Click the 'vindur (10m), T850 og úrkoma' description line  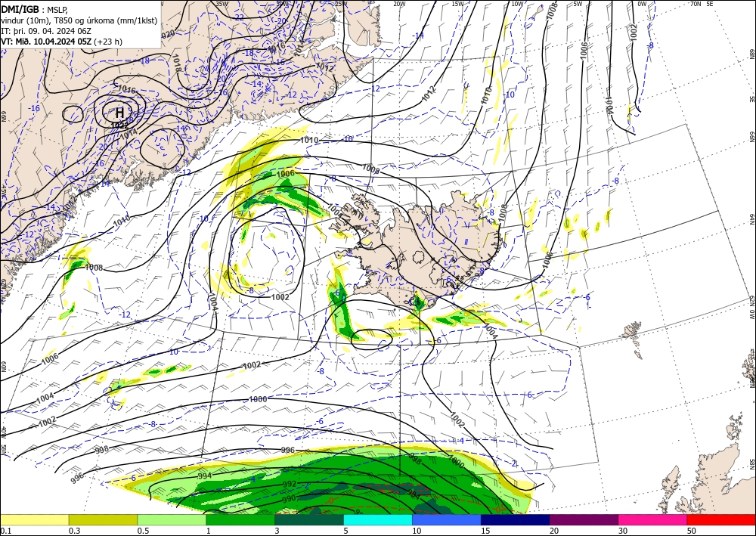(79, 20)
